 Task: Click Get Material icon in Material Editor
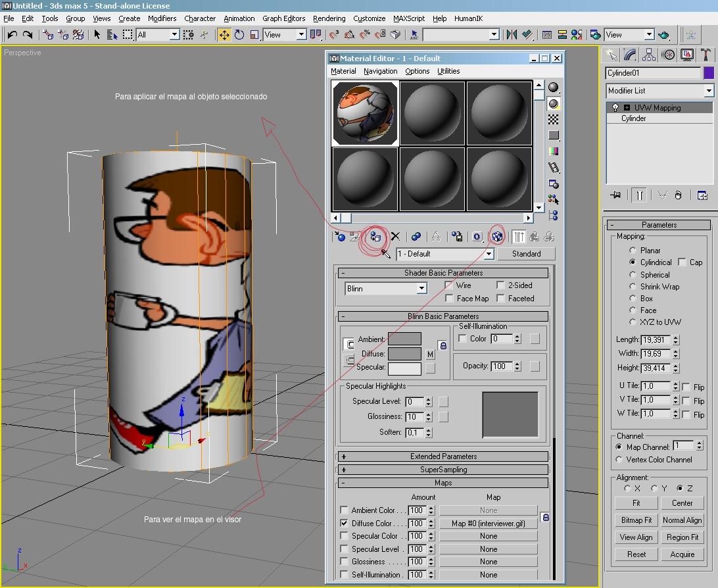340,237
